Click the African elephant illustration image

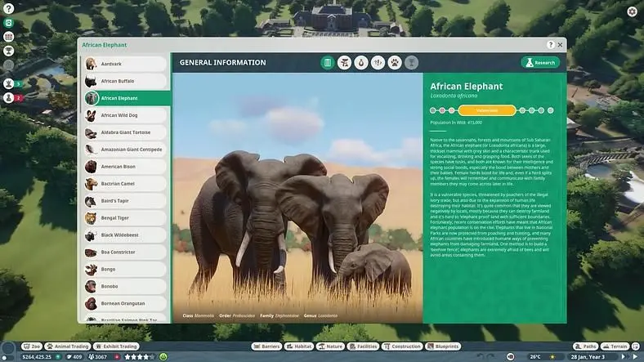pyautogui.click(x=297, y=198)
